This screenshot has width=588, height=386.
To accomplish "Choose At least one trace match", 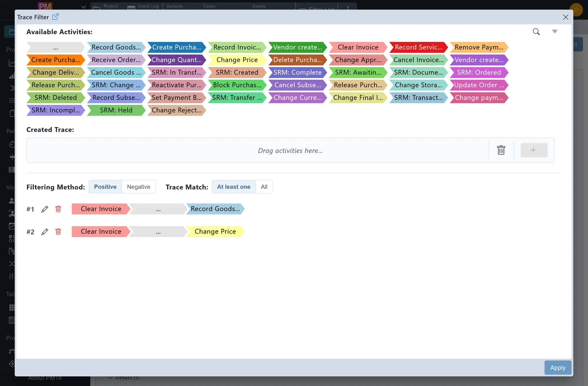I will (234, 187).
